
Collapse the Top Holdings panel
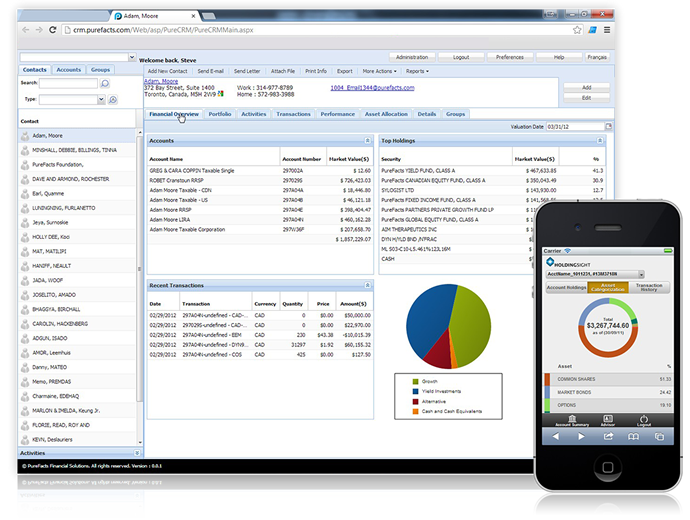coord(600,140)
